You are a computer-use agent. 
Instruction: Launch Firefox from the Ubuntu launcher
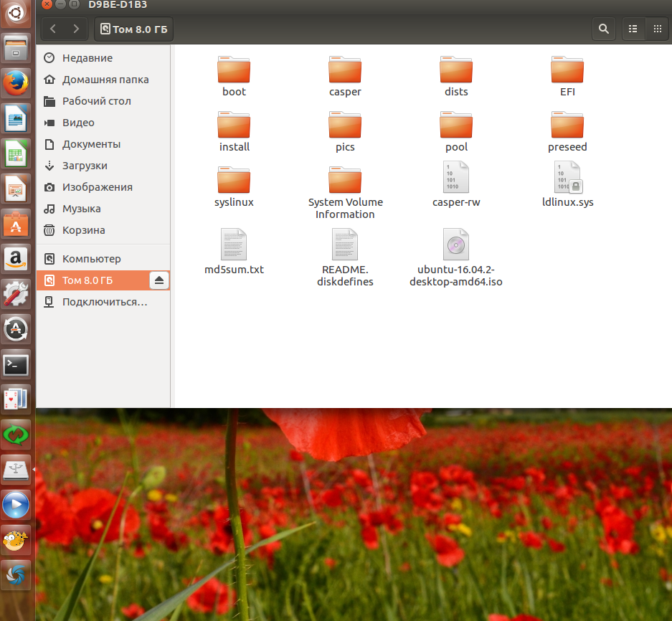point(16,82)
